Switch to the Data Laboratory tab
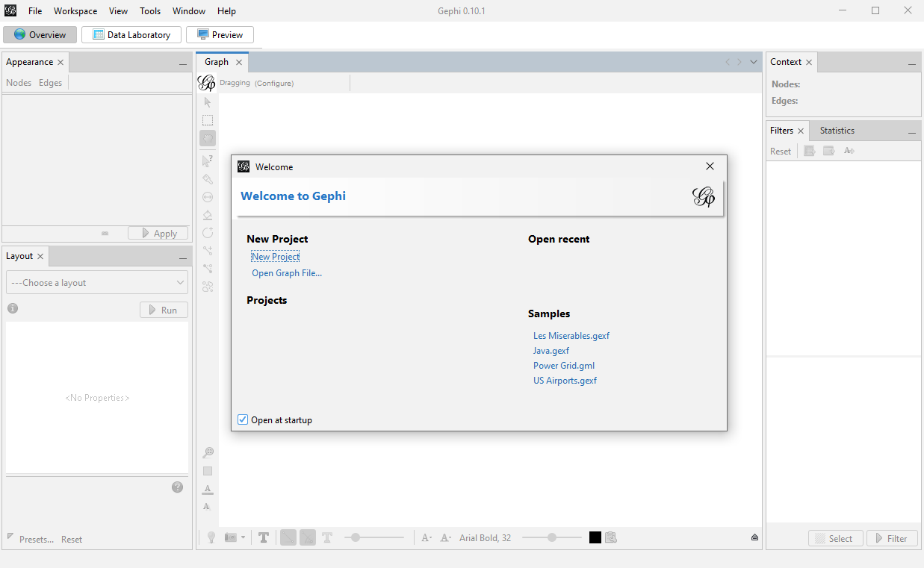 tap(131, 34)
